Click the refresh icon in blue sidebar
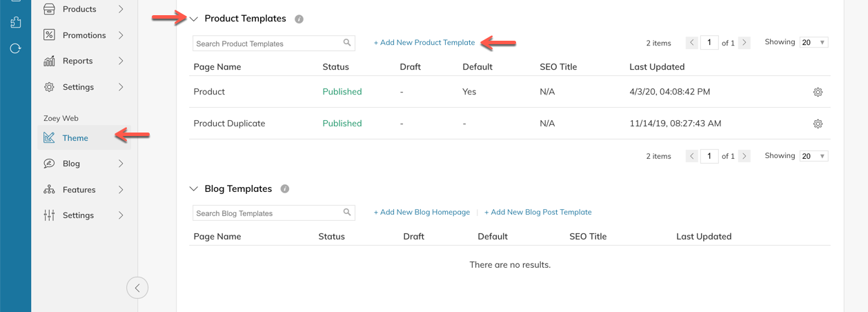Viewport: 868px width, 312px height. click(15, 49)
